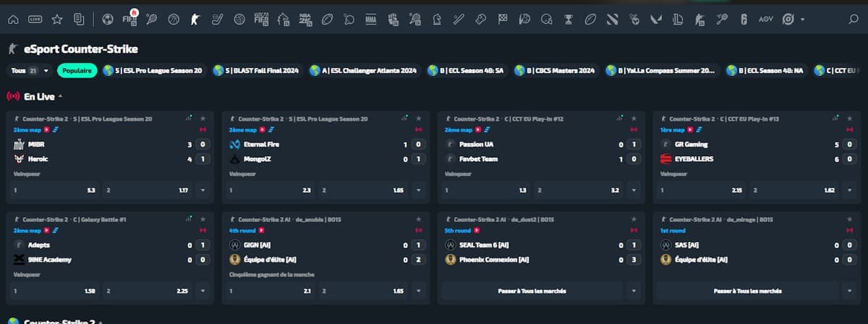This screenshot has width=868, height=324.
Task: Open statistics chart for GR Gaming match
Action: tap(837, 118)
